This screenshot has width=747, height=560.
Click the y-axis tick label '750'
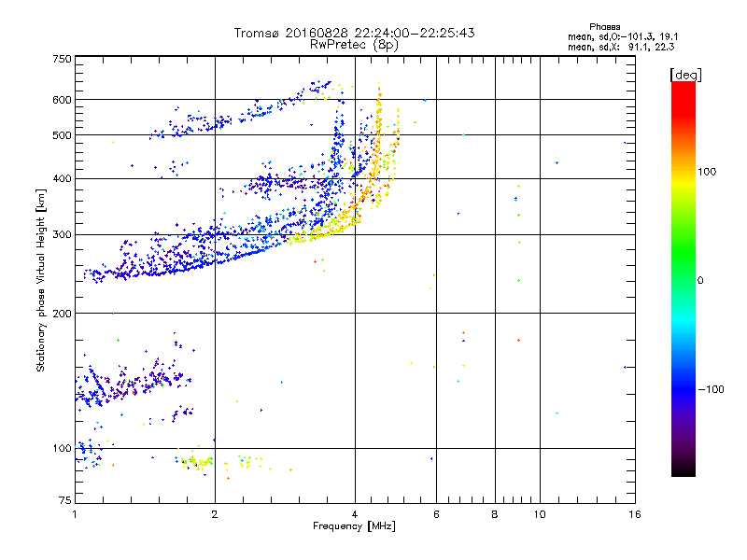pyautogui.click(x=63, y=59)
